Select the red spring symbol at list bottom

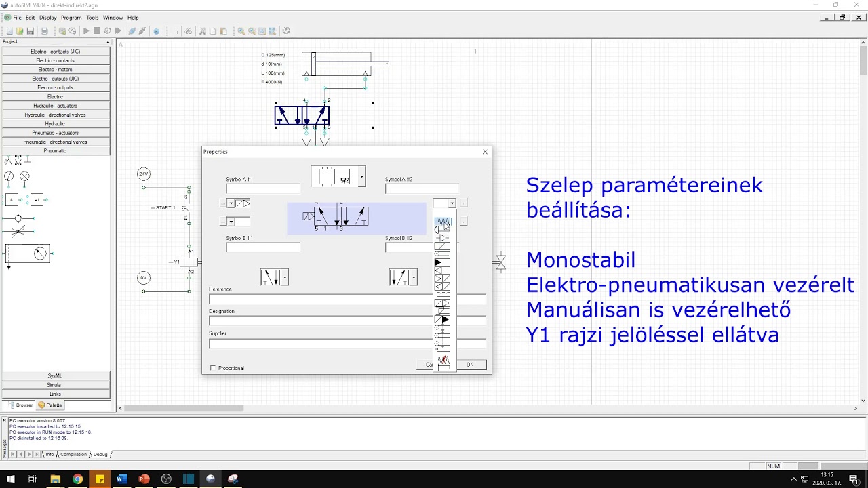pyautogui.click(x=443, y=360)
